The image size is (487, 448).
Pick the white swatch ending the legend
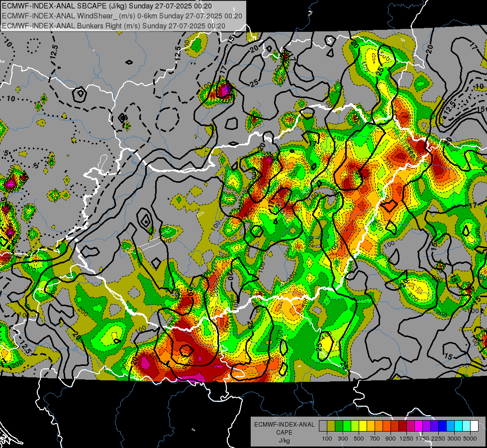click(474, 426)
